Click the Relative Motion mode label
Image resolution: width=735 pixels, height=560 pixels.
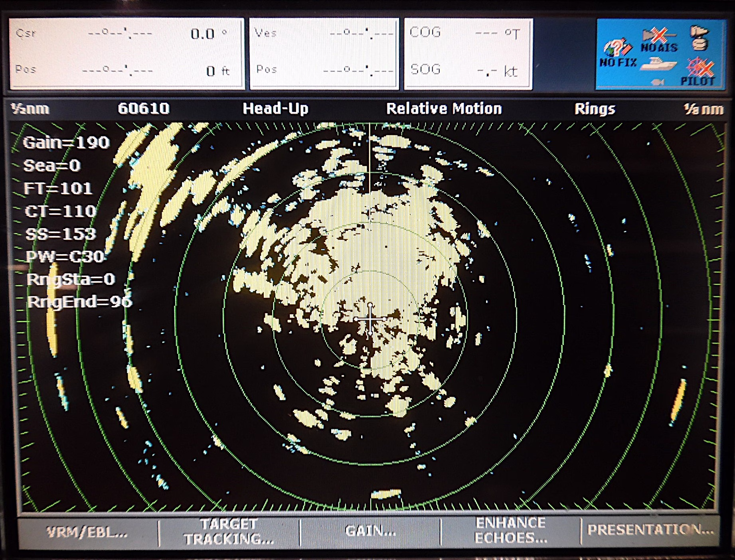(444, 108)
